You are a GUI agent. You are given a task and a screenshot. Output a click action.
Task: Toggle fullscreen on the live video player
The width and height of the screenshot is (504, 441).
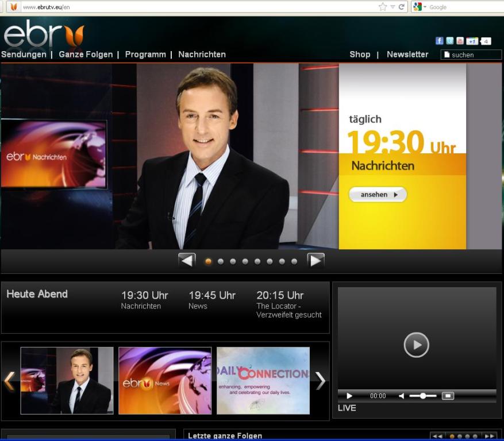coord(448,396)
